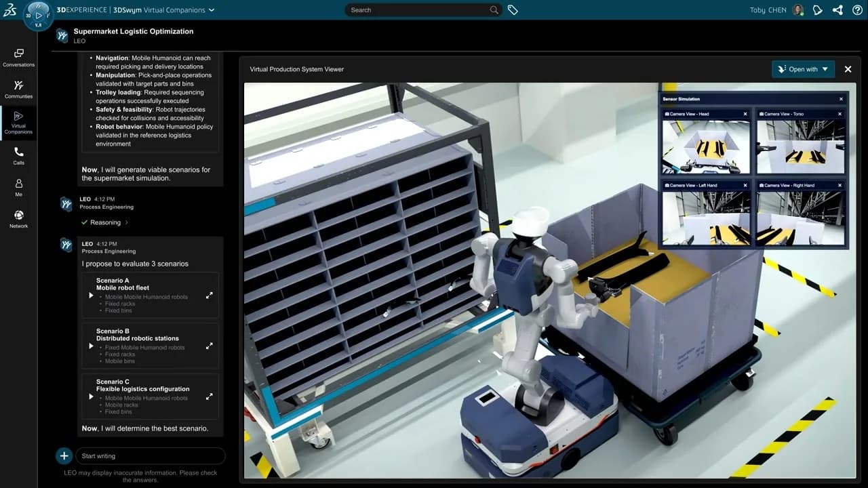Click the tag icon next to search

pos(513,10)
